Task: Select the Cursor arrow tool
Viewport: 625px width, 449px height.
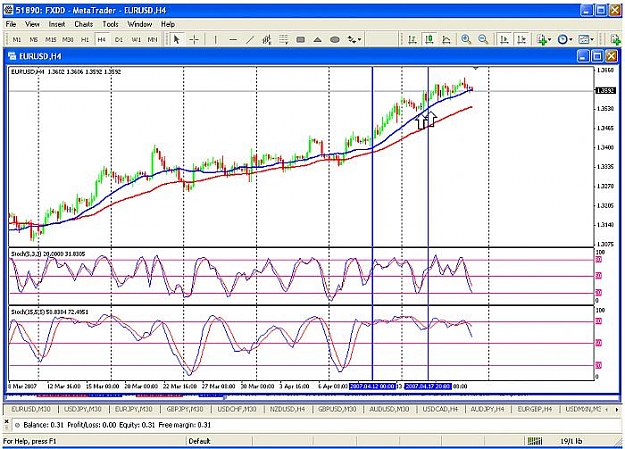Action: tap(177, 39)
